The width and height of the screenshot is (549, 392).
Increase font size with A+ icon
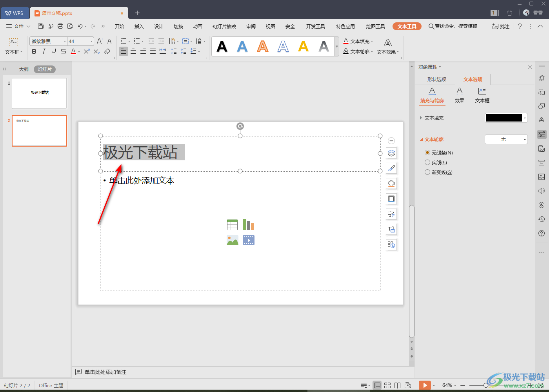click(x=100, y=41)
